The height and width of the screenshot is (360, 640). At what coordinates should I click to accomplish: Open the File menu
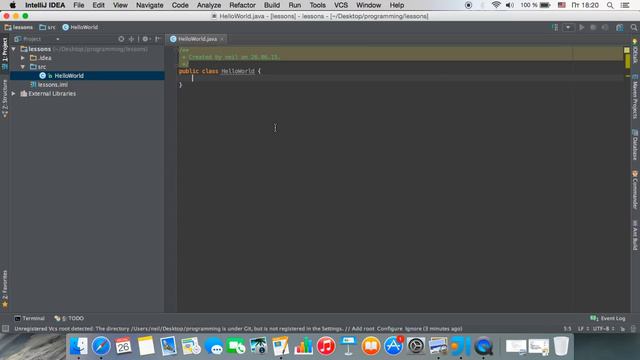(x=79, y=5)
